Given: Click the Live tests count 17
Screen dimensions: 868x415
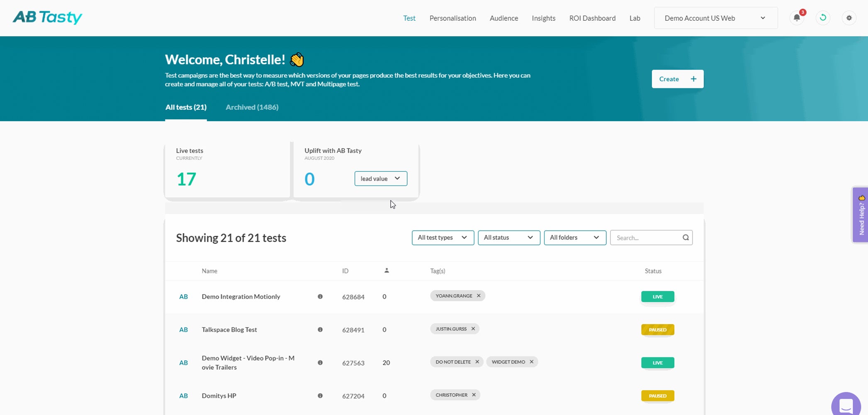Looking at the screenshot, I should click(x=186, y=179).
